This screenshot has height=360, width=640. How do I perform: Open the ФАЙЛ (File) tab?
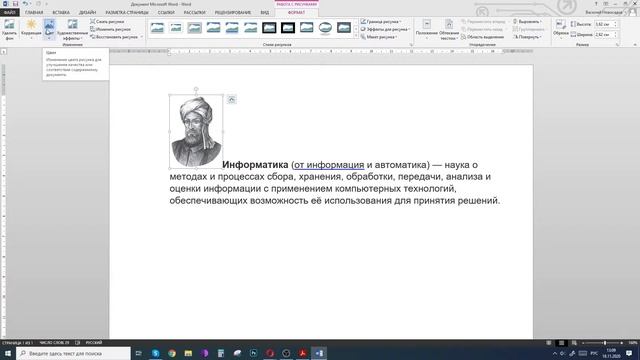pos(9,13)
